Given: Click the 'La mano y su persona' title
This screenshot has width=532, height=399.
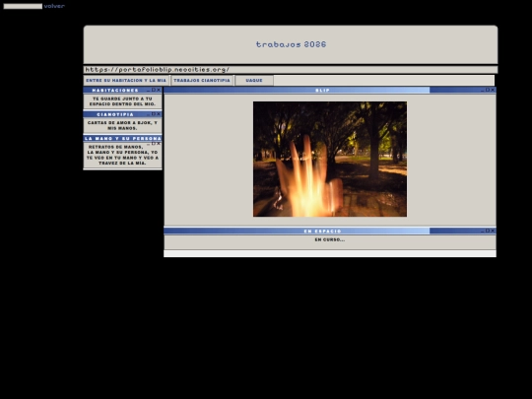Looking at the screenshot, I should coord(123,139).
